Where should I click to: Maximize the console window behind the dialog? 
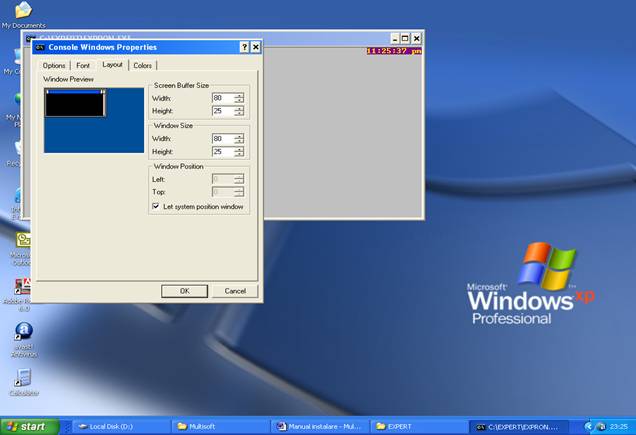pyautogui.click(x=405, y=39)
